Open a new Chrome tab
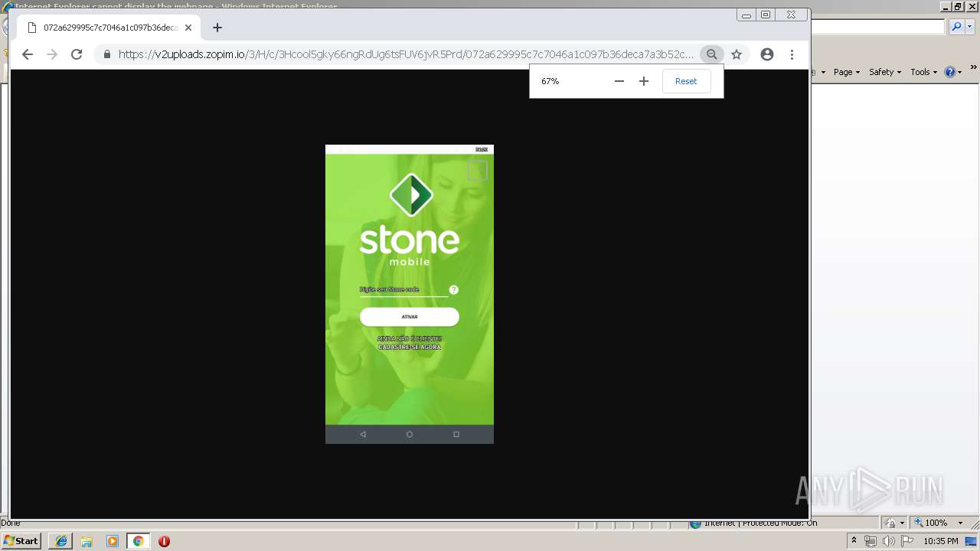Screen dimensions: 980x551 (x=217, y=28)
